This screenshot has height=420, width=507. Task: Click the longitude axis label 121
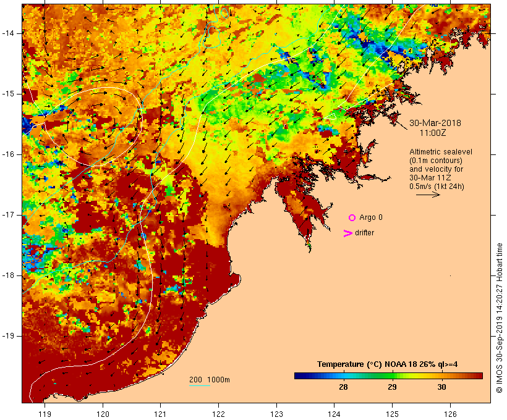160,414
